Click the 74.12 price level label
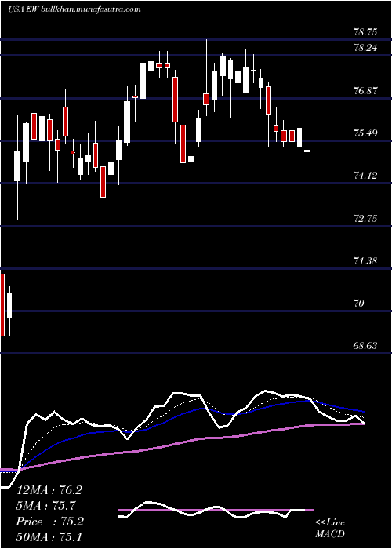The image size is (392, 549). click(x=366, y=176)
